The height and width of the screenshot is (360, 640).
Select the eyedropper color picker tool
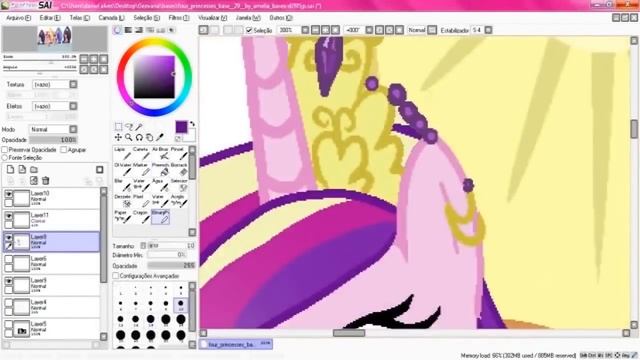point(160,138)
